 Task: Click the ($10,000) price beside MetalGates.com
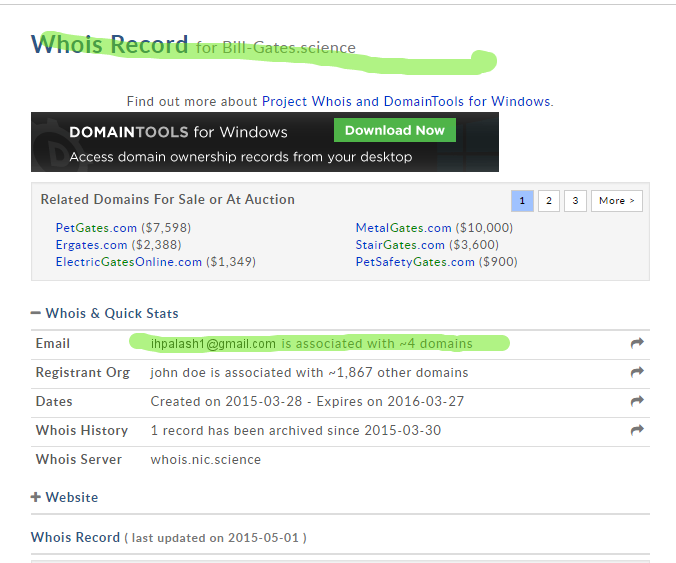coord(484,228)
